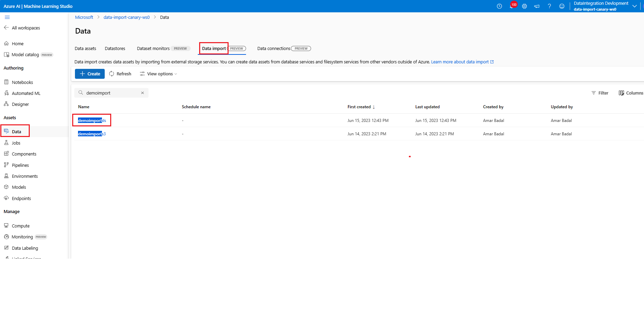Go to Pipelines in sidebar
This screenshot has height=335, width=644.
20,165
